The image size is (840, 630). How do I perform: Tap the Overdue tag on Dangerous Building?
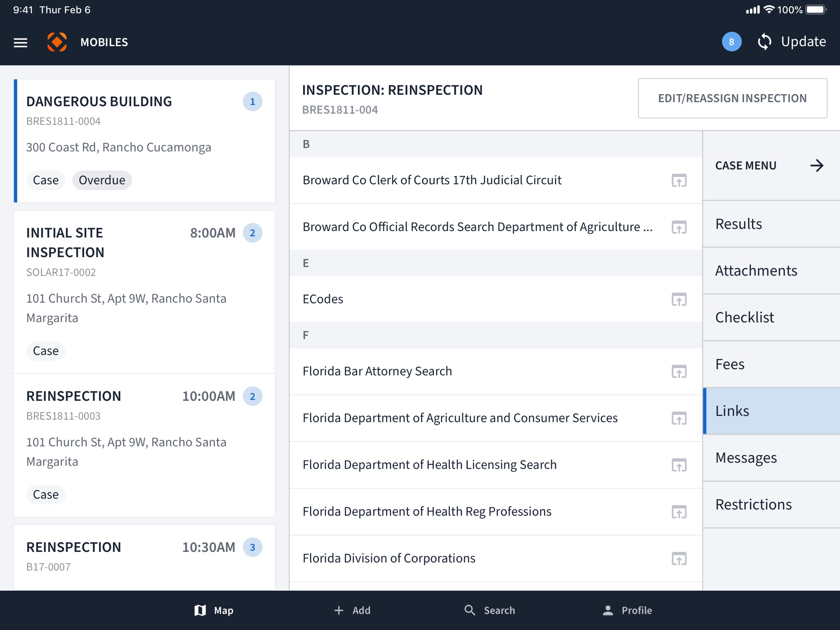[x=102, y=180]
